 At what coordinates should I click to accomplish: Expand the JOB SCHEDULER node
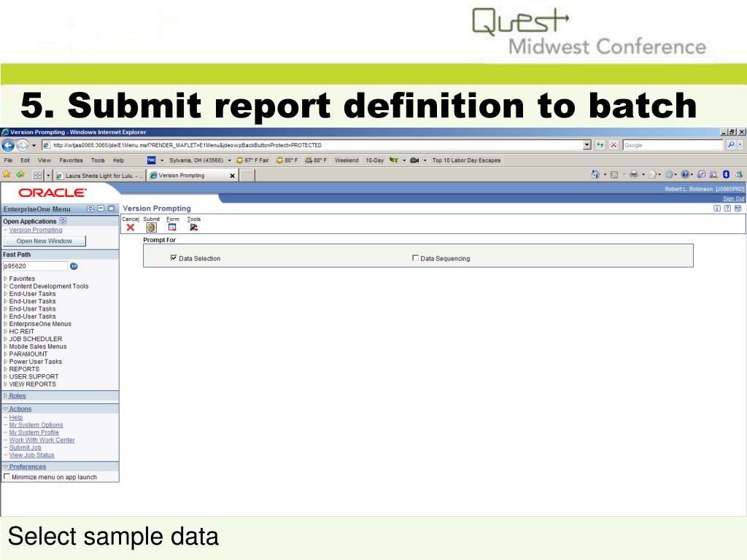(6, 339)
